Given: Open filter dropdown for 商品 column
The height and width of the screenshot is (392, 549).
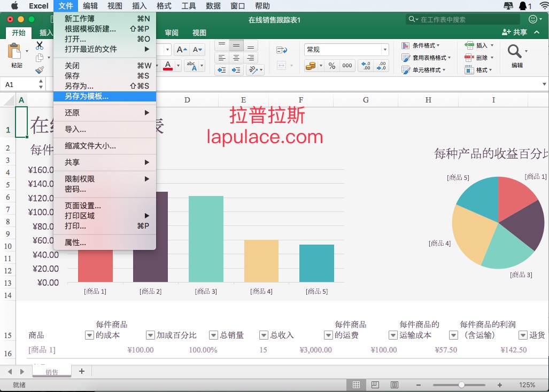Looking at the screenshot, I should point(89,335).
